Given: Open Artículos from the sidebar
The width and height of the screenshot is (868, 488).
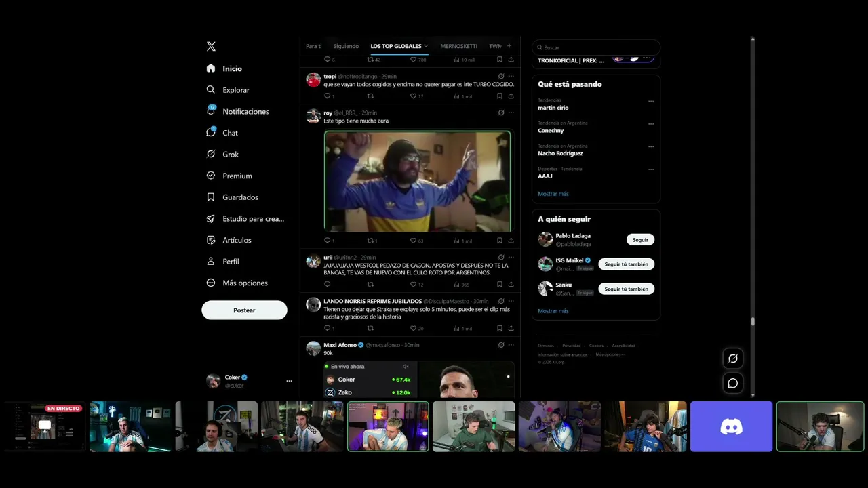Looking at the screenshot, I should (229, 240).
